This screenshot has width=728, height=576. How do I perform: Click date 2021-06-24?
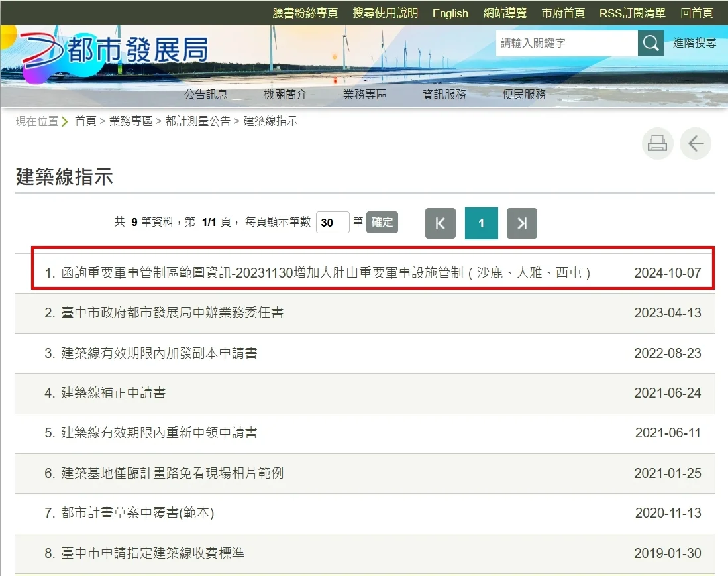[668, 393]
